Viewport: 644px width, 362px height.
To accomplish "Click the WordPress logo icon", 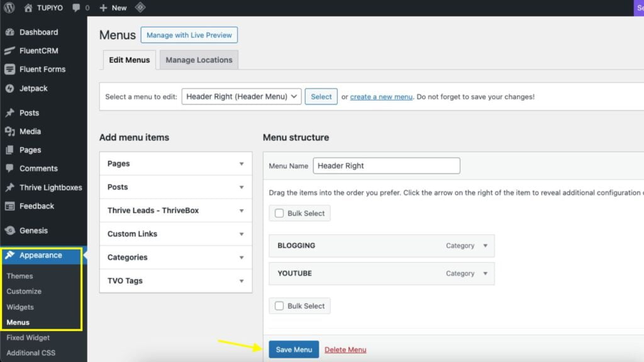I will [9, 8].
